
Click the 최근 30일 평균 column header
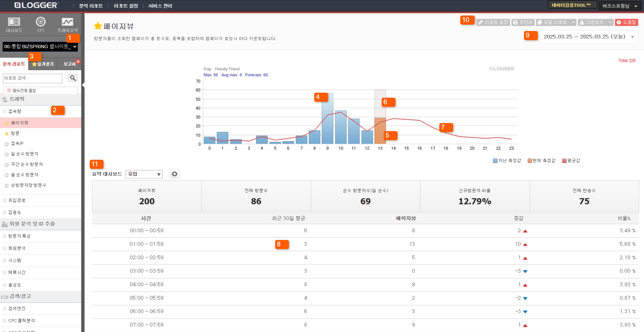[x=289, y=218]
